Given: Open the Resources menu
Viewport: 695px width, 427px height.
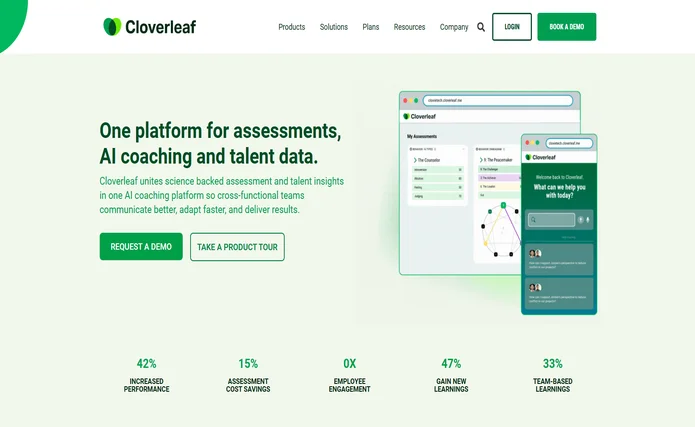Looking at the screenshot, I should click(409, 27).
